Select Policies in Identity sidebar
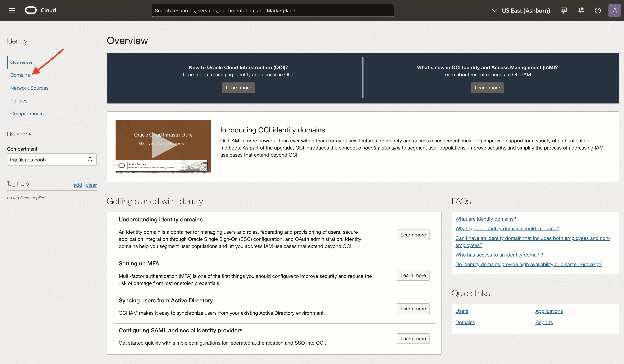Image resolution: width=624 pixels, height=364 pixels. tap(19, 101)
